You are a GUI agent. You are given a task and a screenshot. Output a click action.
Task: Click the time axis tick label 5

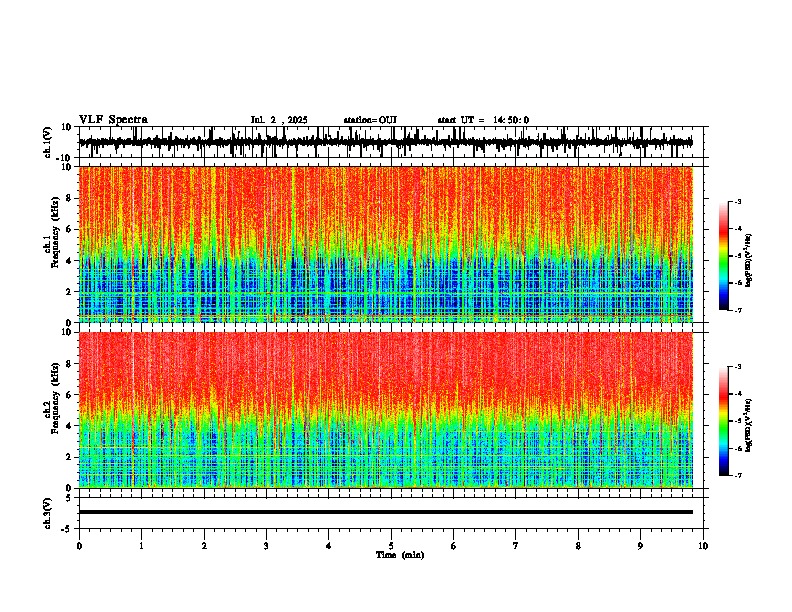point(391,546)
